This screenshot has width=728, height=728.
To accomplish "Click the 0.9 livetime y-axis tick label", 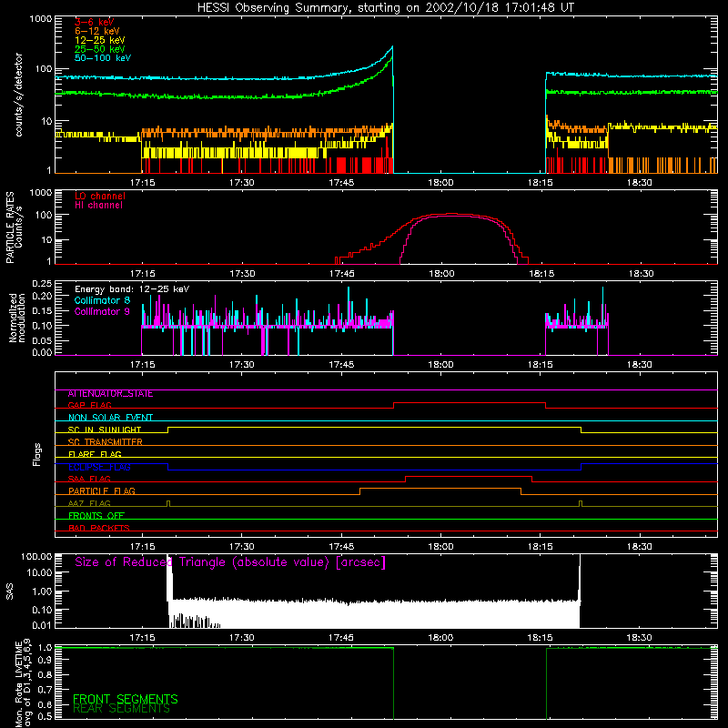I will (x=45, y=660).
